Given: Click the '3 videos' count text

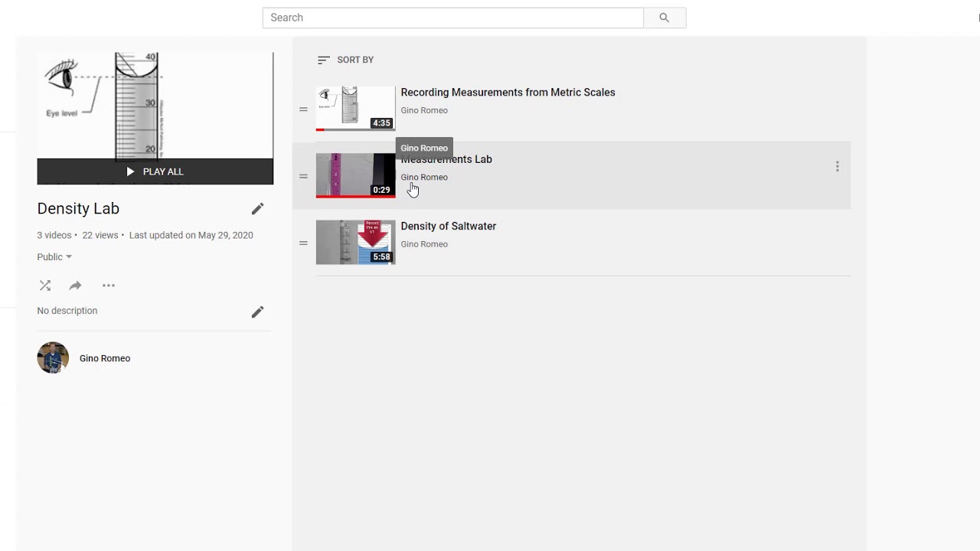Looking at the screenshot, I should click(x=54, y=235).
